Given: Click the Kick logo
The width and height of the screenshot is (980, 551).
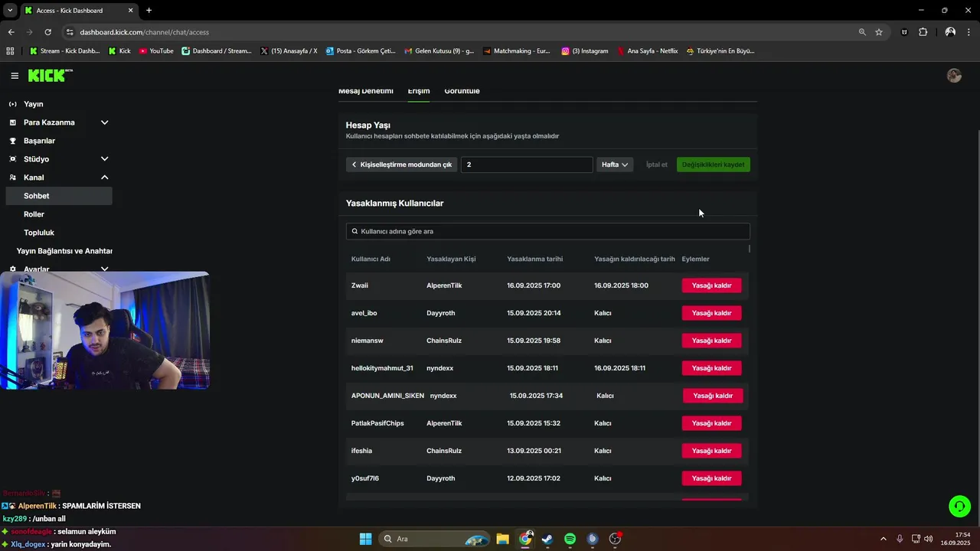Looking at the screenshot, I should point(50,75).
